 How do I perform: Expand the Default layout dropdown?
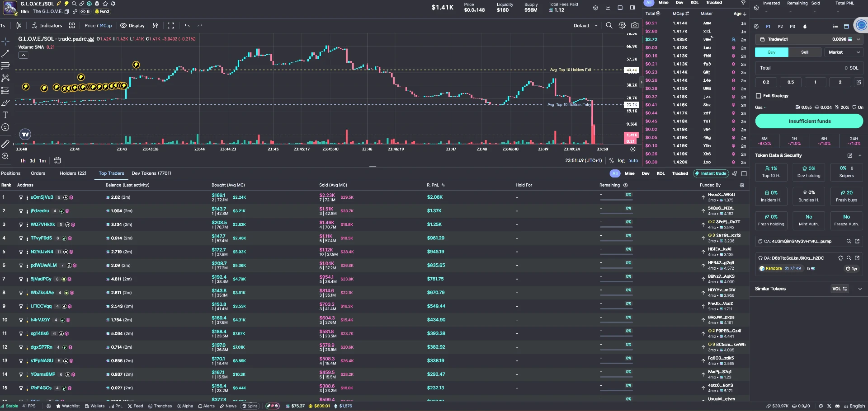coord(585,26)
